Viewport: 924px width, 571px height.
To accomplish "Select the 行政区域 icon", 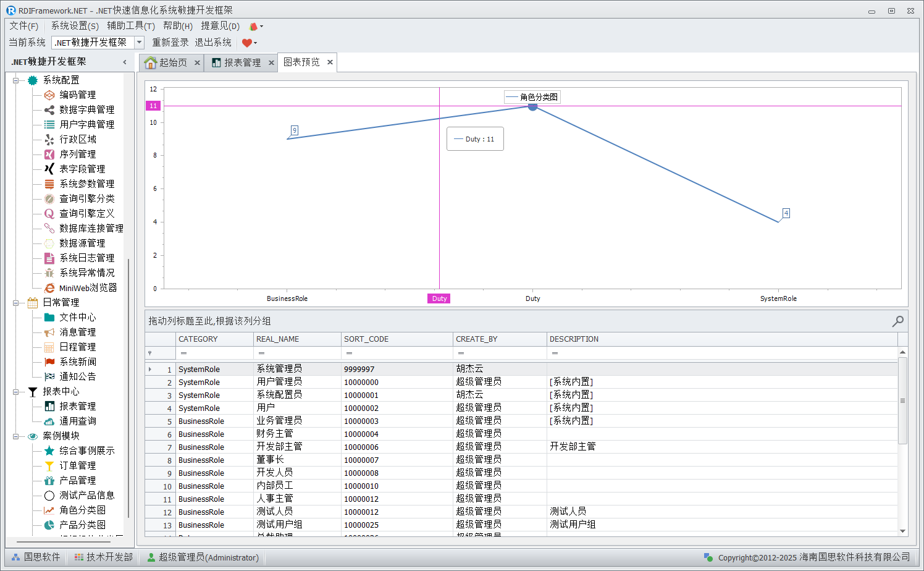I will [49, 140].
